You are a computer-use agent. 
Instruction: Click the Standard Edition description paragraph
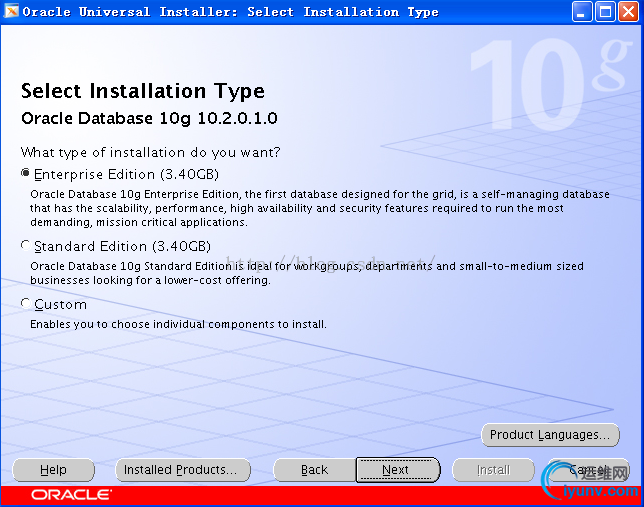[x=306, y=273]
